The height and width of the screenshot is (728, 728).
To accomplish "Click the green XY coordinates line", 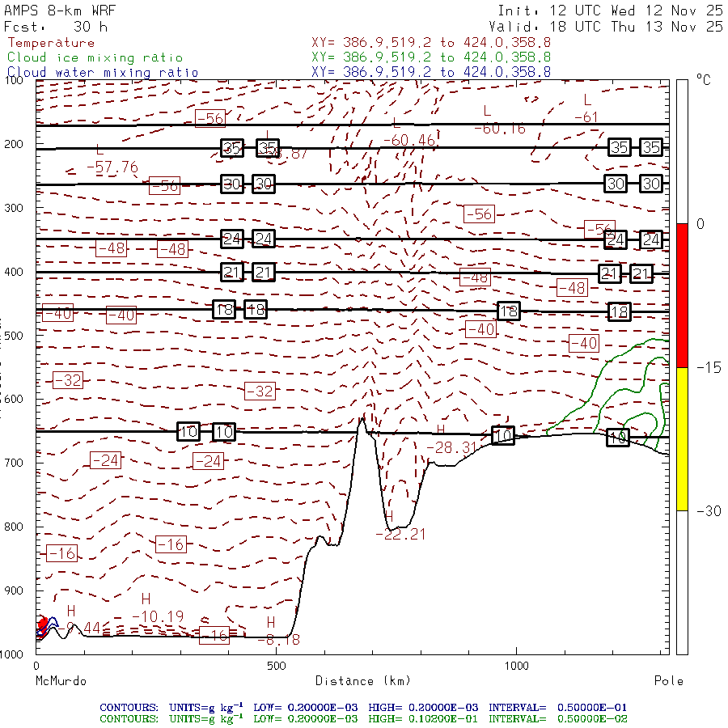I will click(431, 57).
